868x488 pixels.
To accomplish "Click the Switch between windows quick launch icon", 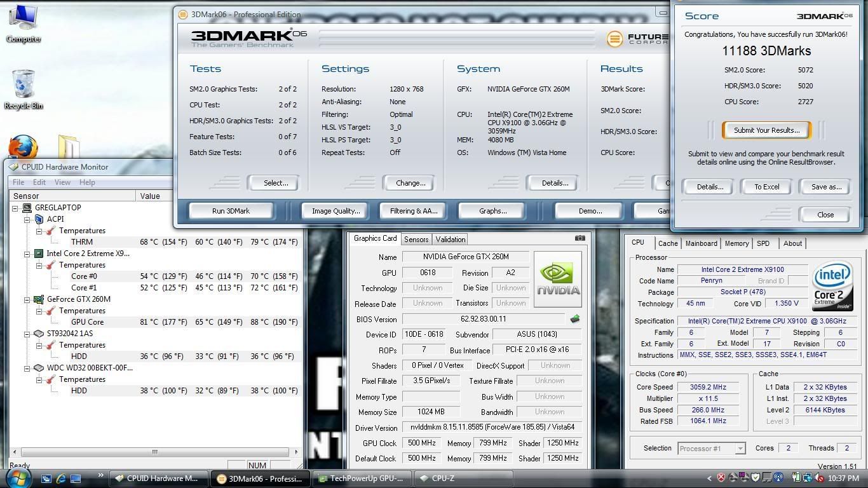I will tap(46, 478).
